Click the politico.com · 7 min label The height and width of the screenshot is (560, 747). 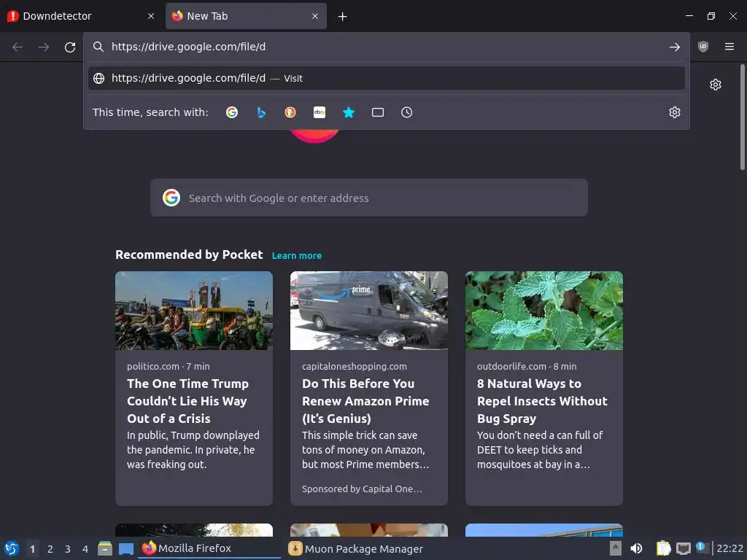click(169, 367)
